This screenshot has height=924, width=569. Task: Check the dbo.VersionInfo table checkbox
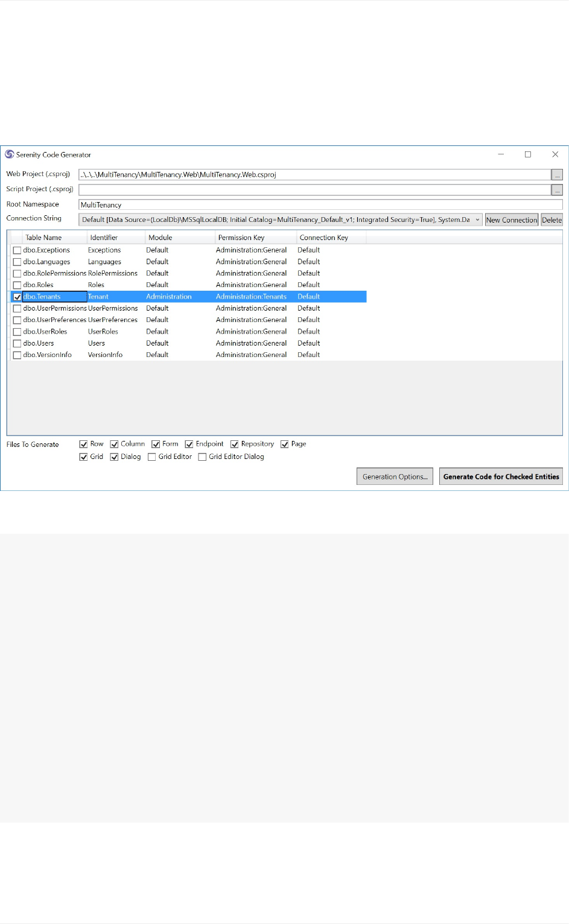17,355
